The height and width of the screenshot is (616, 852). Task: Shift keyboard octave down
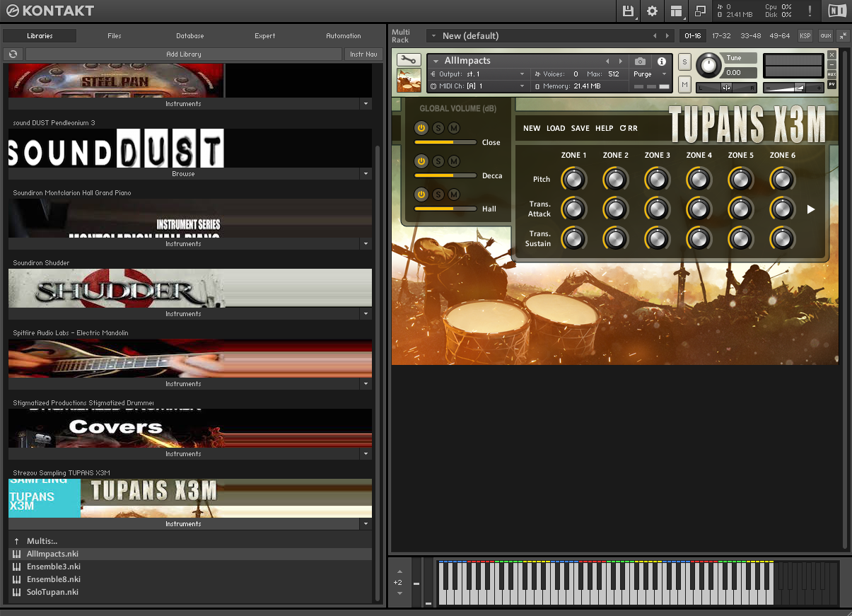click(399, 593)
